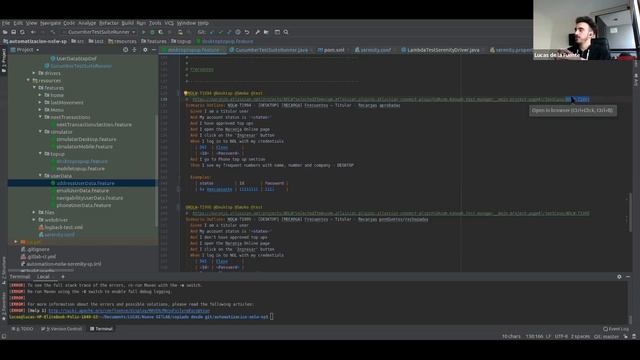The height and width of the screenshot is (360, 640).
Task: Open the Navigate menu
Action: [x=50, y=23]
